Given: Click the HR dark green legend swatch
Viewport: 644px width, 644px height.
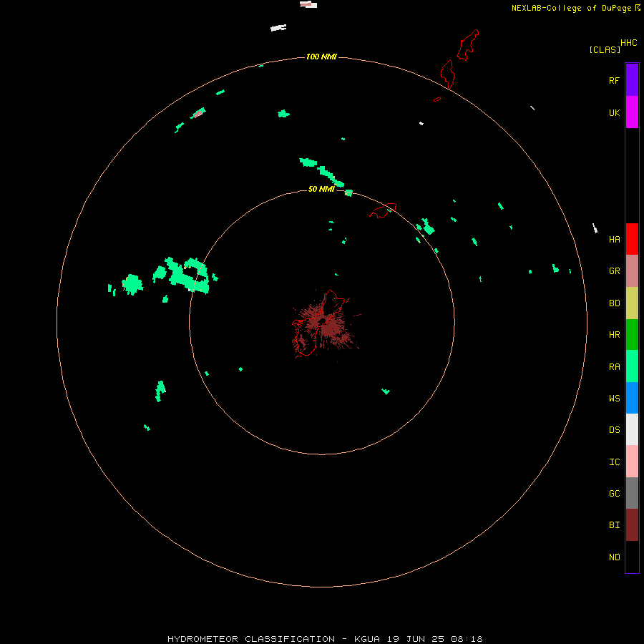Looking at the screenshot, I should pyautogui.click(x=632, y=334).
